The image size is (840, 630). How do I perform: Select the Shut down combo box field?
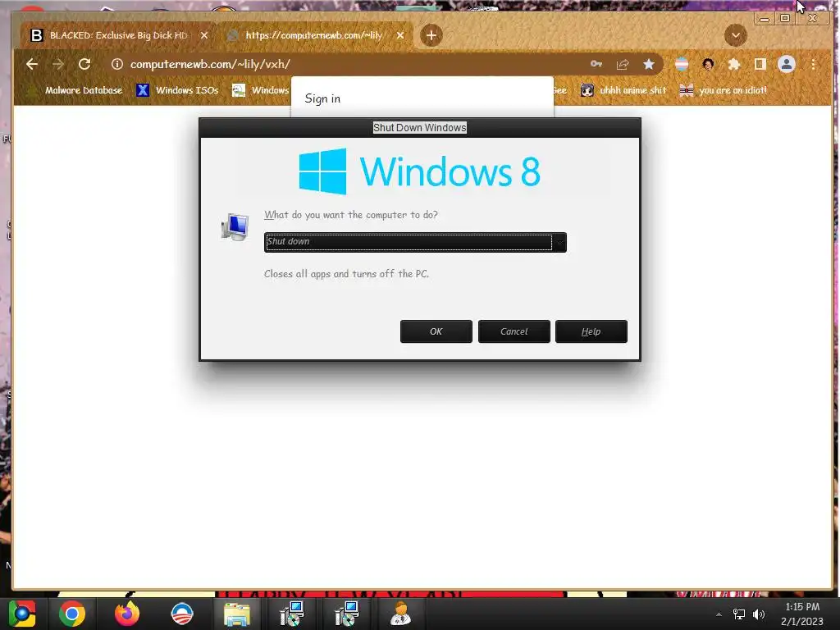pos(415,242)
